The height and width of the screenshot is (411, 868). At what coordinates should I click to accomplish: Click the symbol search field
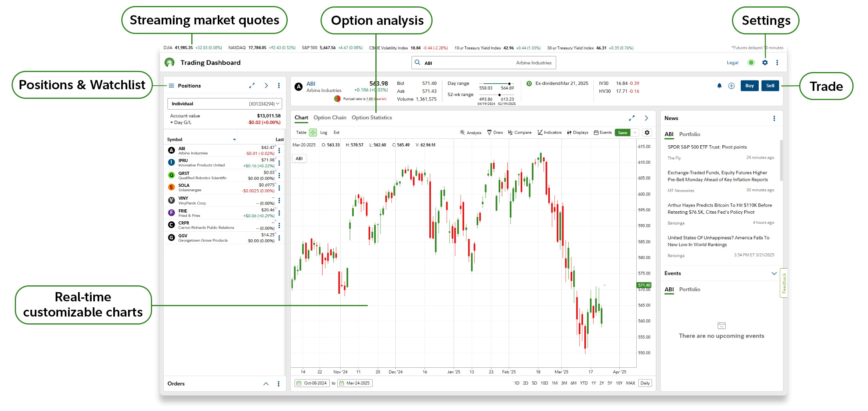(483, 63)
